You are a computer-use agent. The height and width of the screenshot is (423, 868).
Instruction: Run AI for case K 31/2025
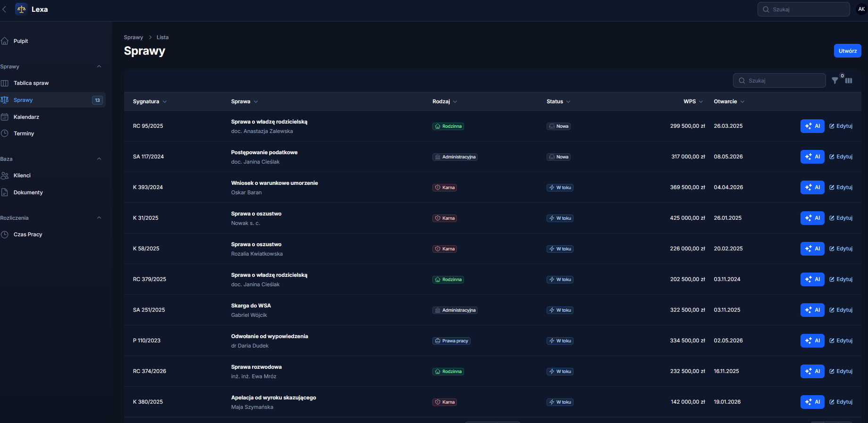812,218
